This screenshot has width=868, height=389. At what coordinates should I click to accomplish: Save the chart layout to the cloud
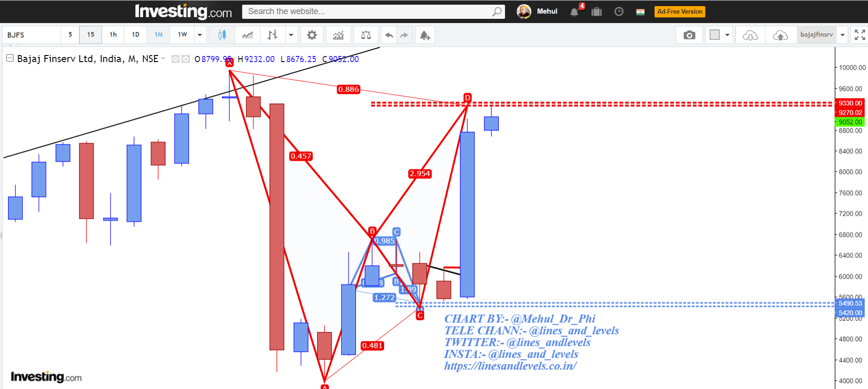click(781, 35)
